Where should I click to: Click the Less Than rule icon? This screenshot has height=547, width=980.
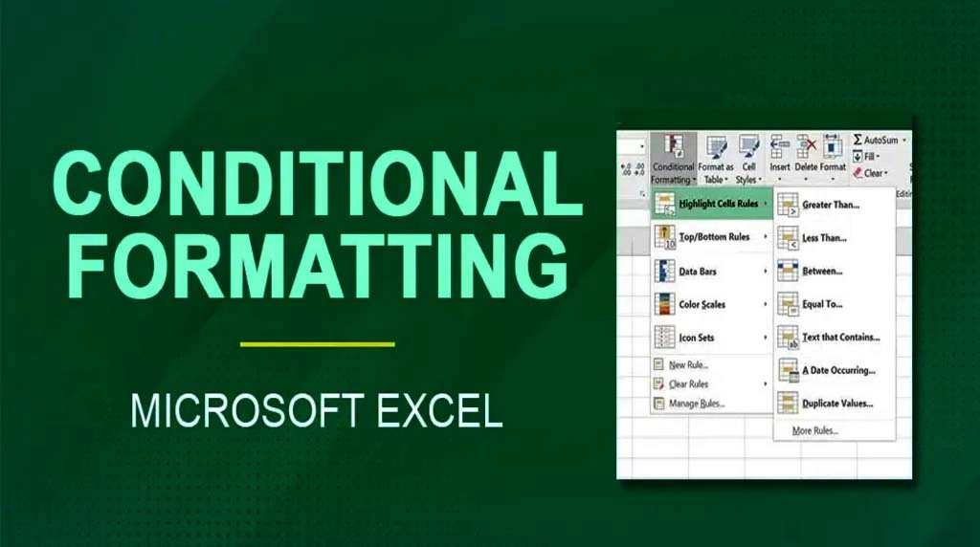(789, 238)
